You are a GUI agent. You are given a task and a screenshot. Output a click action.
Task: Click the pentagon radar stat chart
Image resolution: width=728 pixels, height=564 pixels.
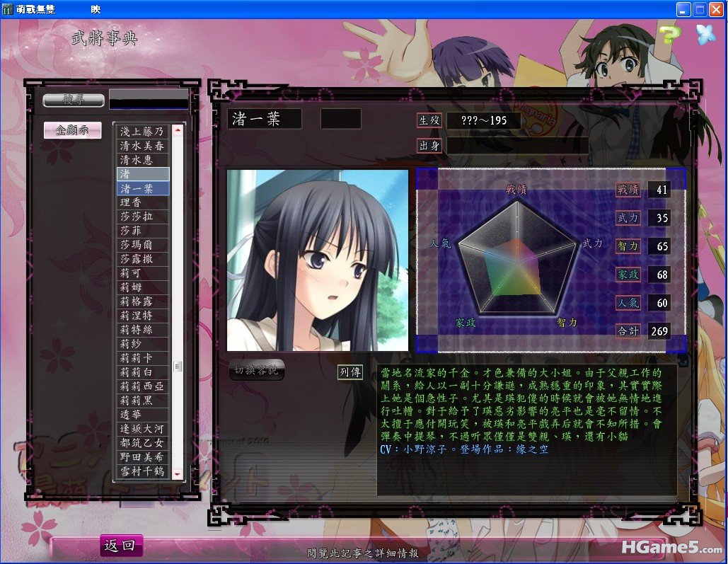pos(516,258)
